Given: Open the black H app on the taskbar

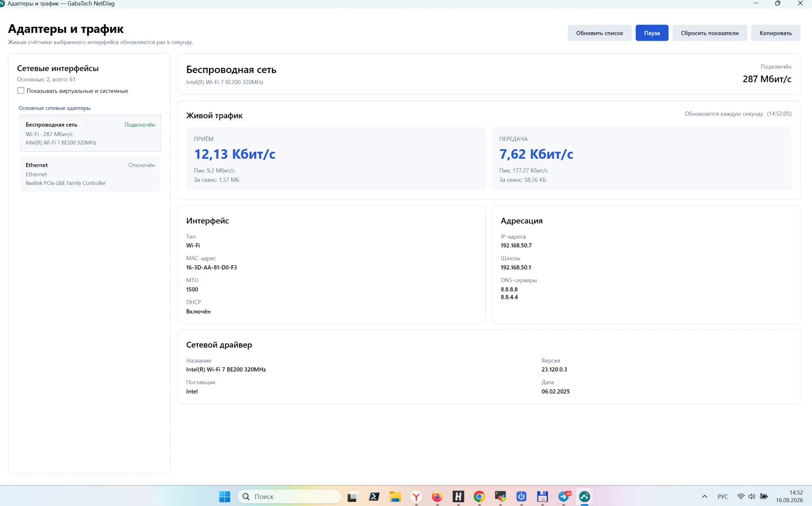Looking at the screenshot, I should point(458,496).
